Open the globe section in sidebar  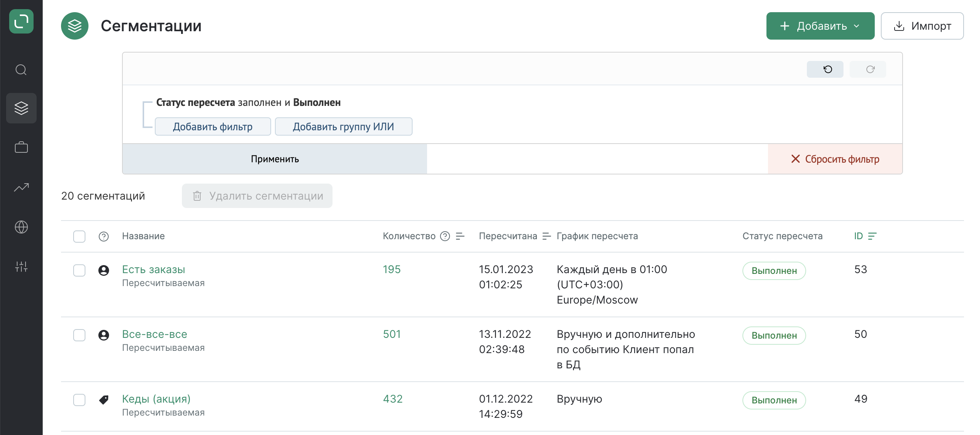pos(21,227)
